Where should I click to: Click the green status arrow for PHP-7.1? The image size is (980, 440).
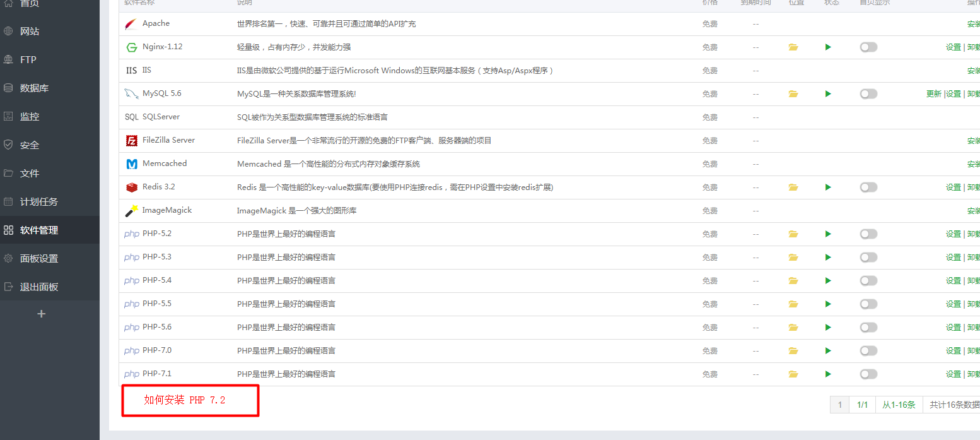pos(828,374)
